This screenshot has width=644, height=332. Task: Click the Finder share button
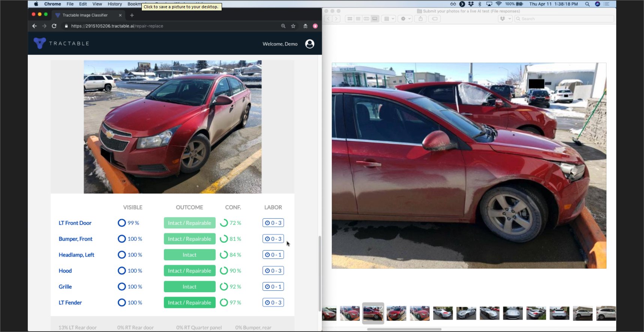point(420,19)
